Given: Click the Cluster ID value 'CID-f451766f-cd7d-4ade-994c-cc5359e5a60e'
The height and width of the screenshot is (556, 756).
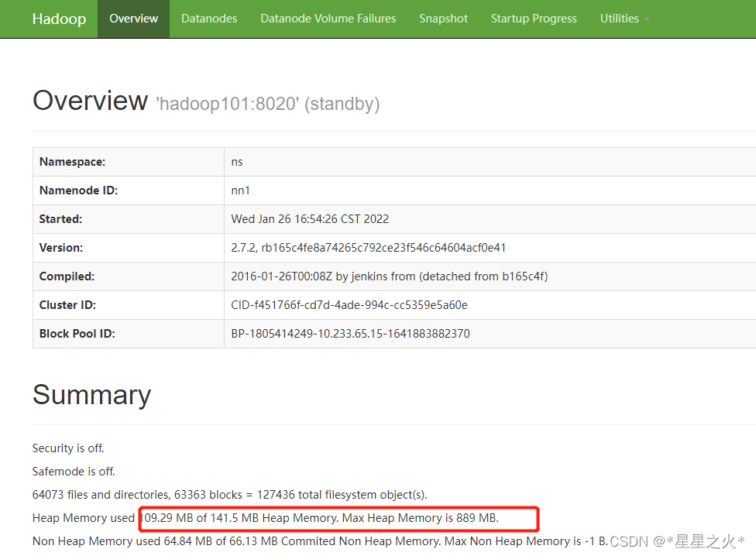Looking at the screenshot, I should 349,305.
